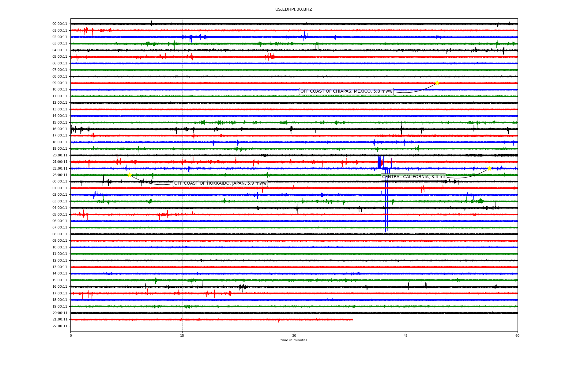This screenshot has width=588, height=368.
Task: Click the bottommost '22:00:11' time label
Action: (x=60, y=326)
